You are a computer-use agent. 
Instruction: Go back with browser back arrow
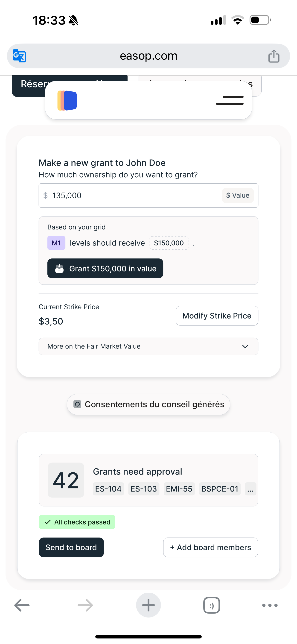(x=22, y=605)
